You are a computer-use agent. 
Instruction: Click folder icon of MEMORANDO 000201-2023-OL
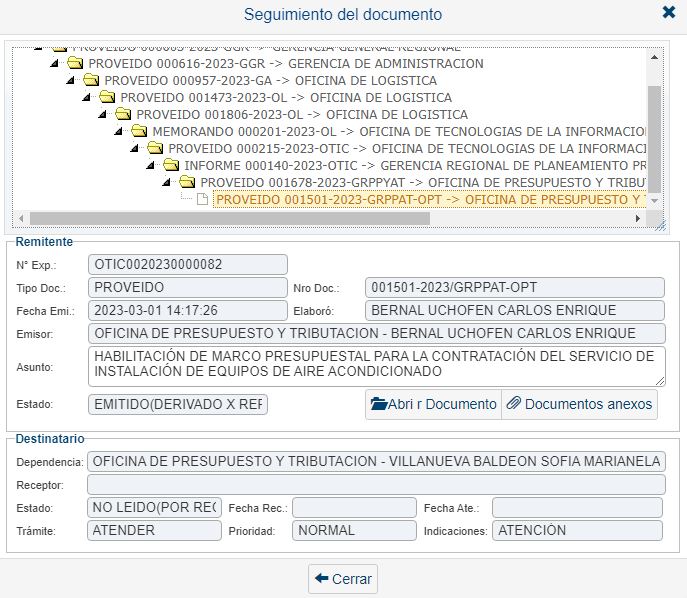[139, 131]
